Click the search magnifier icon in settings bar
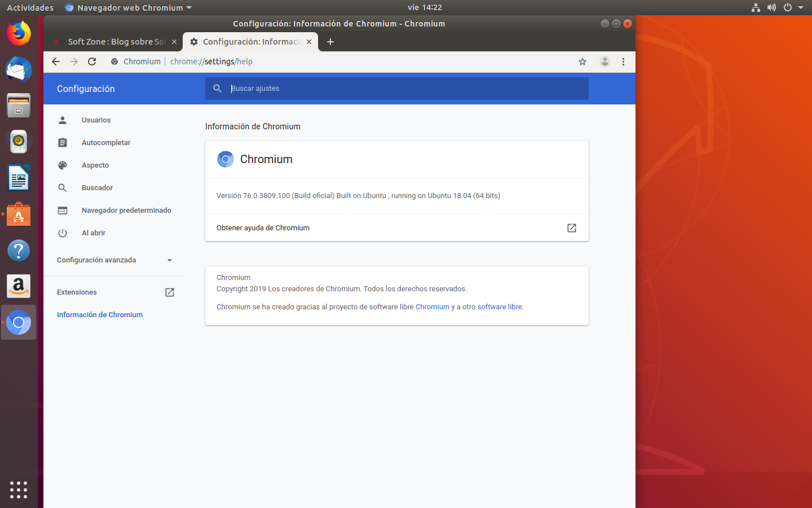 [217, 89]
